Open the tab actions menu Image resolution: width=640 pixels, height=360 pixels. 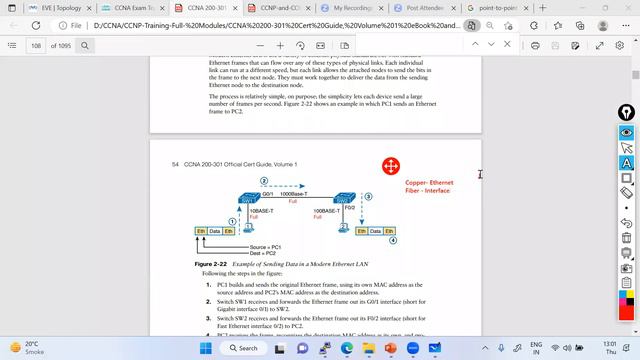click(x=12, y=8)
